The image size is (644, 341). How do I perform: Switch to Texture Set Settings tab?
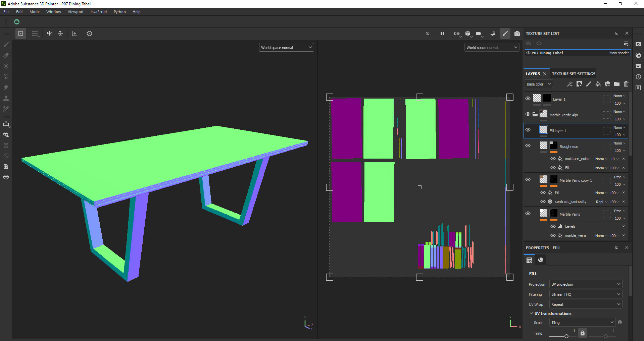[x=574, y=74]
